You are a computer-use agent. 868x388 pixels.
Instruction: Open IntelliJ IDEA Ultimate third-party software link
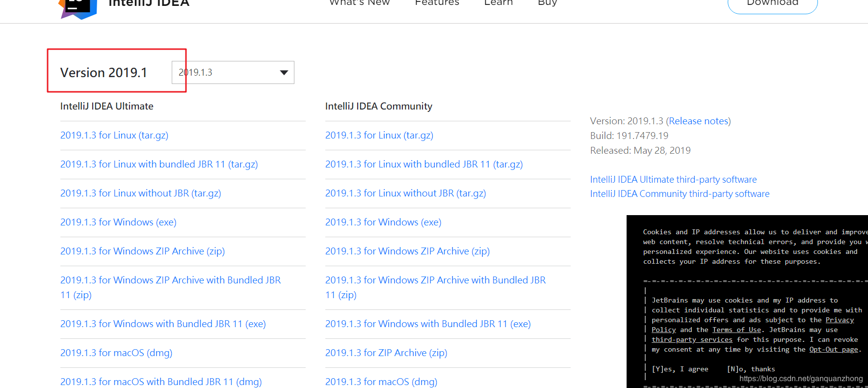pyautogui.click(x=673, y=180)
